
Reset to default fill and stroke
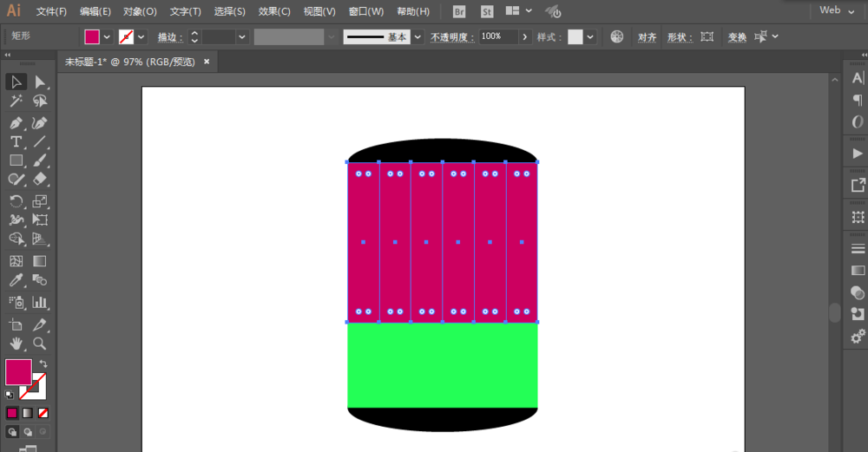point(10,395)
